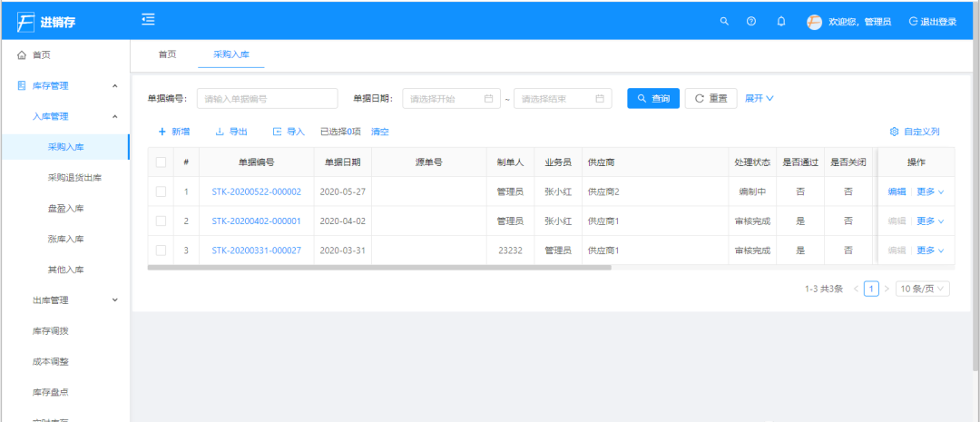980x422 pixels.
Task: Collapse the sidebar with the menu fold icon
Action: point(148,20)
